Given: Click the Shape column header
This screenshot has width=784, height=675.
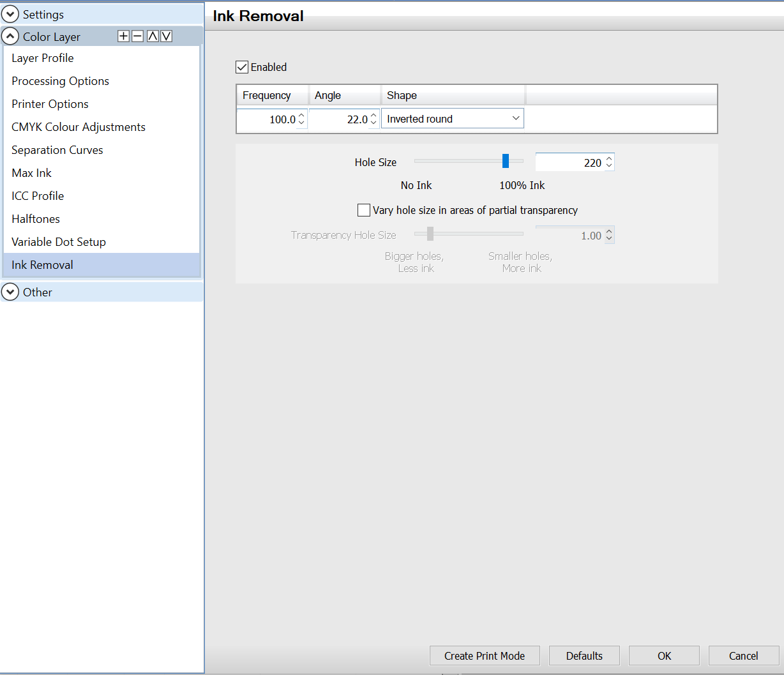Looking at the screenshot, I should click(453, 95).
